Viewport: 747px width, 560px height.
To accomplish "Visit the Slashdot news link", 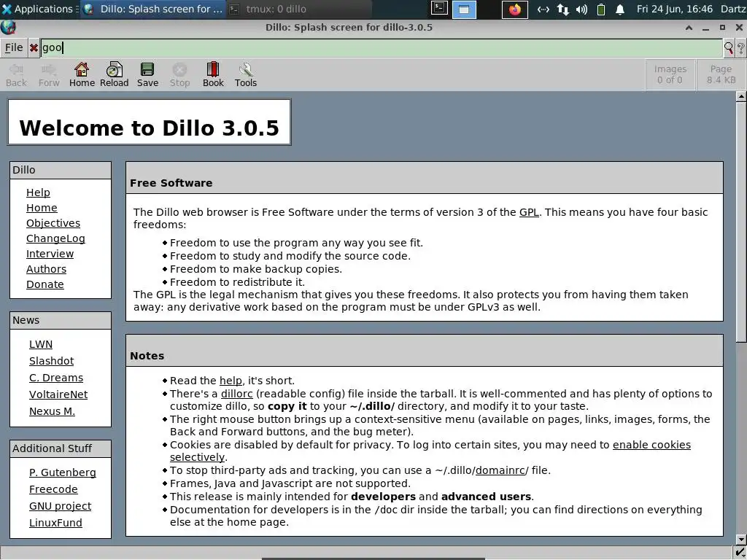I will click(x=52, y=361).
